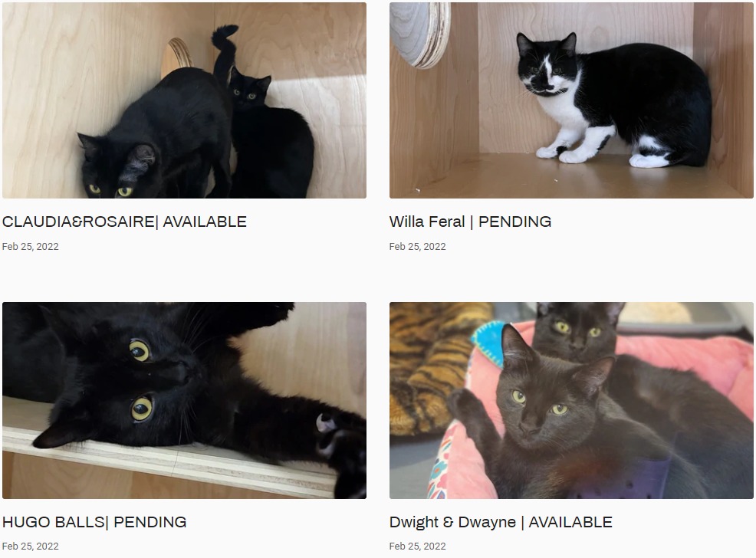Image resolution: width=756 pixels, height=558 pixels.
Task: Click the CLAUDIA&ROSAIRE| AVAILABLE title link
Action: point(124,222)
